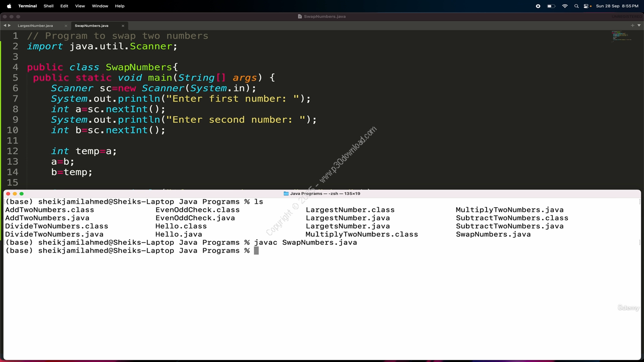Open the Window menu
The image size is (644, 362).
click(100, 6)
